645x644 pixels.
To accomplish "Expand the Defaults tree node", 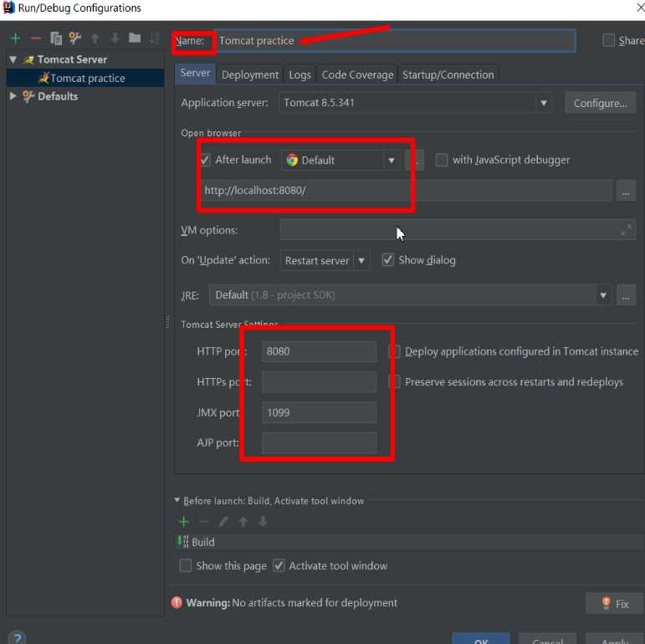I will 13,96.
